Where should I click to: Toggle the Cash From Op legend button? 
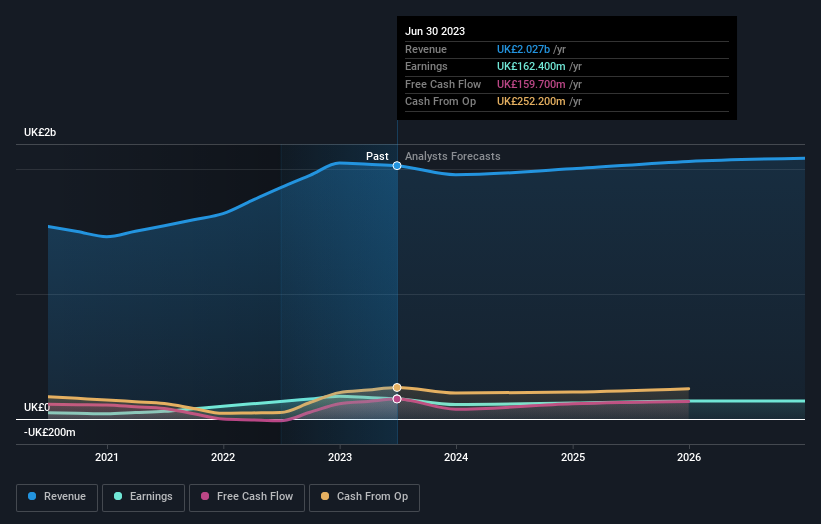pos(364,497)
